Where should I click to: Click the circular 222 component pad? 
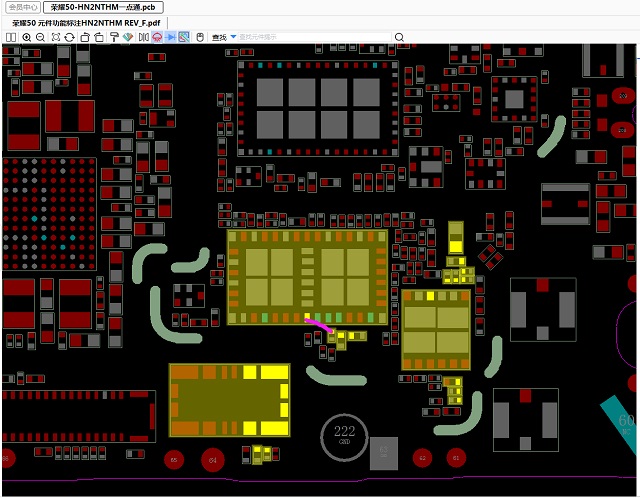[344, 433]
